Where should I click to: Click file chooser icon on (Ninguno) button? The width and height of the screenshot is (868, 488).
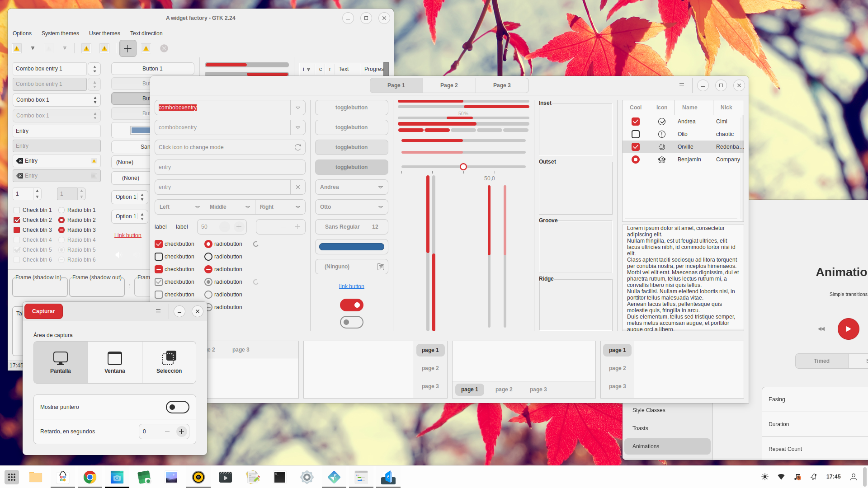coord(381,267)
